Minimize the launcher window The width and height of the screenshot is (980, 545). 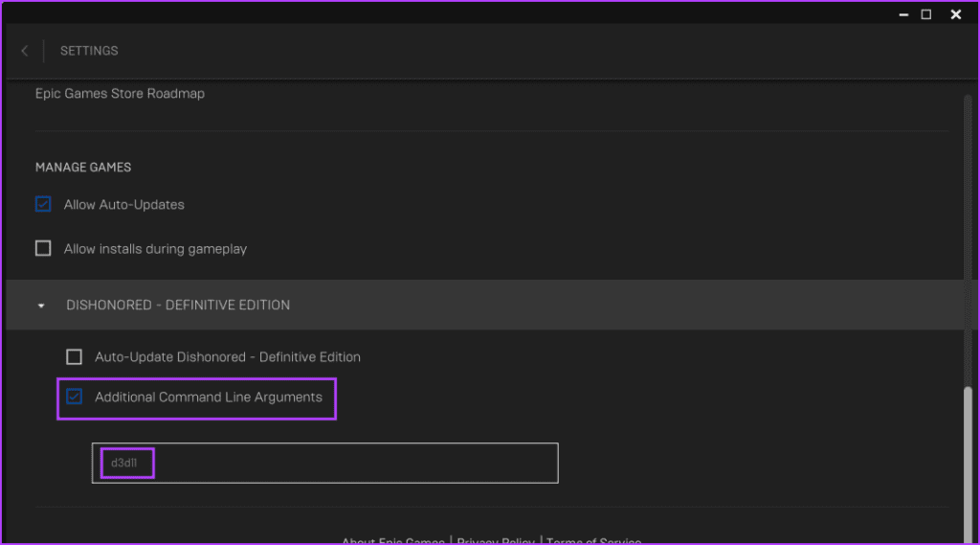point(903,14)
